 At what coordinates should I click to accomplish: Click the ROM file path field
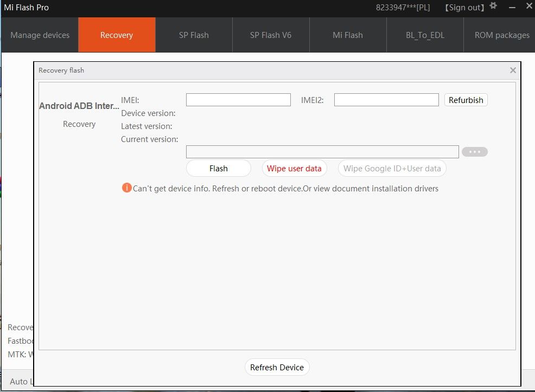[322, 152]
